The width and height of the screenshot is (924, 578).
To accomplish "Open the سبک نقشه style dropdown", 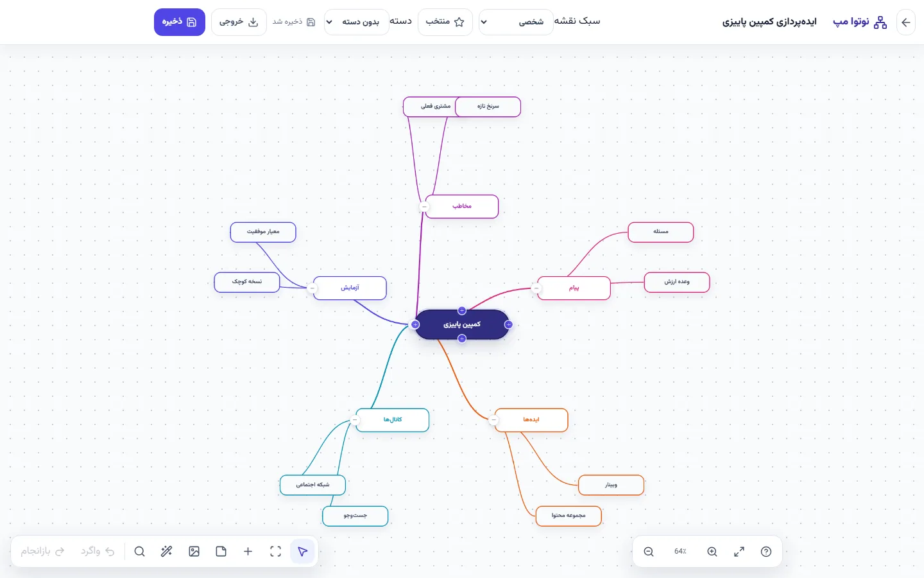I will pyautogui.click(x=516, y=22).
